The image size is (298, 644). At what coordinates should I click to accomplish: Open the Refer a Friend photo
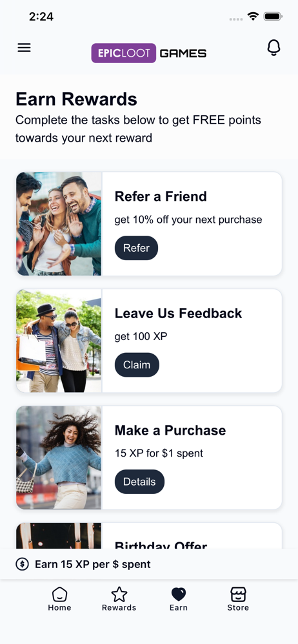(59, 224)
